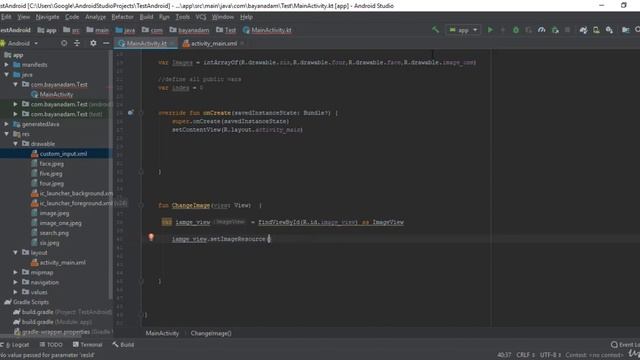This screenshot has width=640, height=360.
Task: Collapse the res folder
Action: [x=7, y=134]
